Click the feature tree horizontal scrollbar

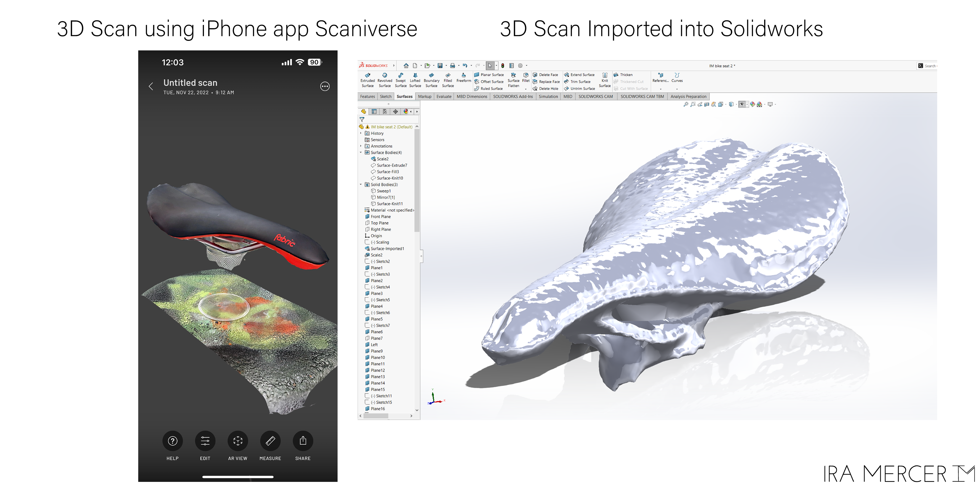376,416
